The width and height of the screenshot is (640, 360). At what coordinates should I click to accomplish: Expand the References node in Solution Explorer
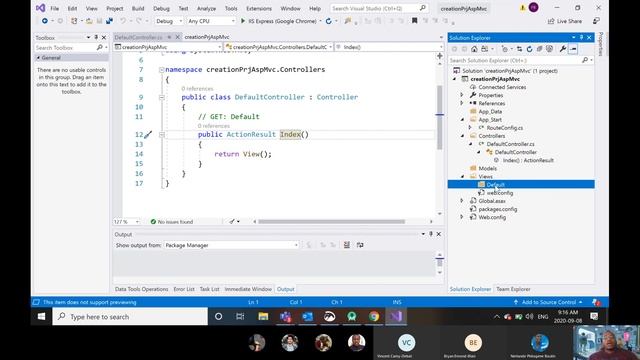click(462, 103)
